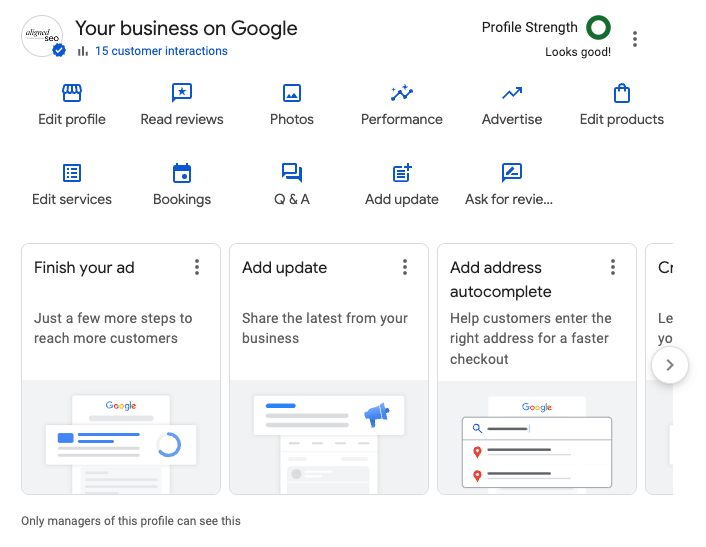Click the 'Looks good!' status text
This screenshot has height=547, width=706.
coord(578,52)
